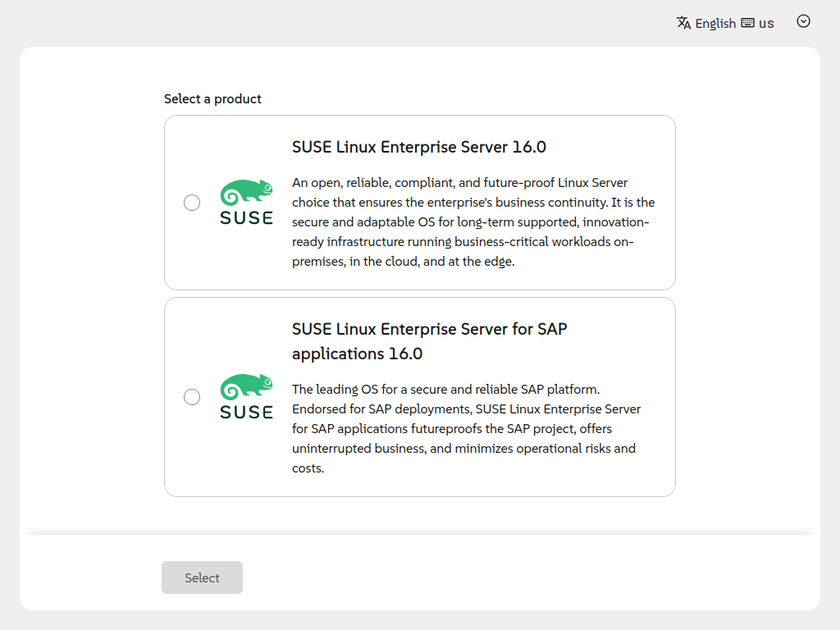Click the keyboard layout icon
The image size is (840, 630).
click(748, 23)
